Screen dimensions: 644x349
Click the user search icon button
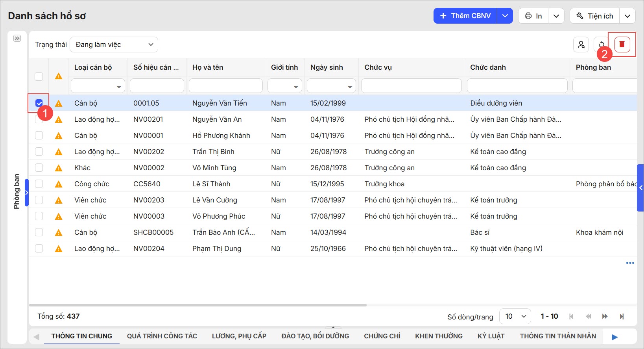click(x=581, y=45)
